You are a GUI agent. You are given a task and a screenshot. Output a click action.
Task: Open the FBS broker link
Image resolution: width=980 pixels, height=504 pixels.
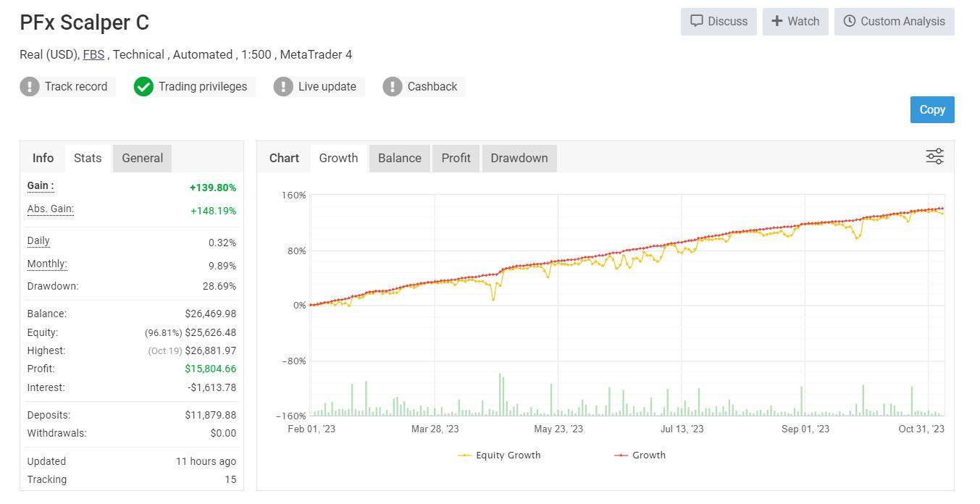coord(93,54)
